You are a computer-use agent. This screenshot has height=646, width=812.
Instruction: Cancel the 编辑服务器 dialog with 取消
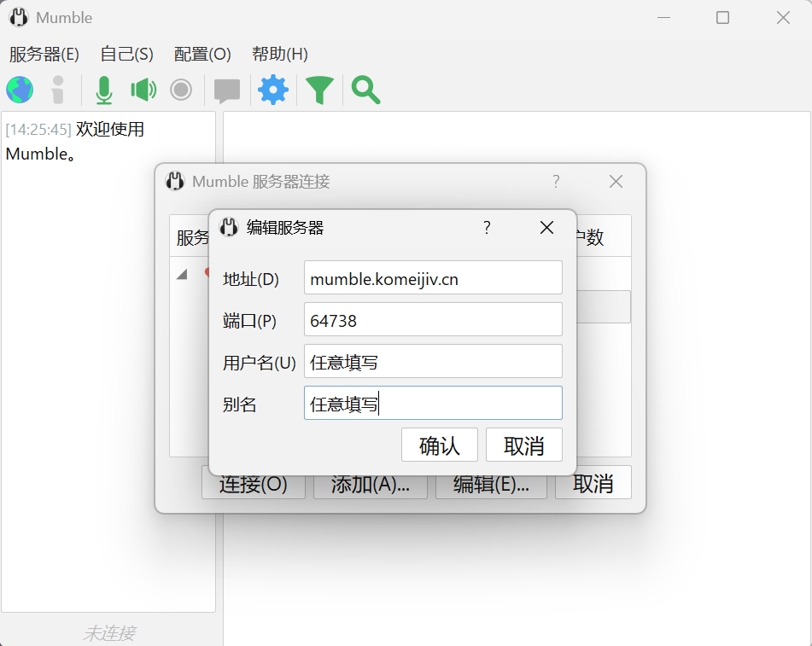pyautogui.click(x=524, y=445)
